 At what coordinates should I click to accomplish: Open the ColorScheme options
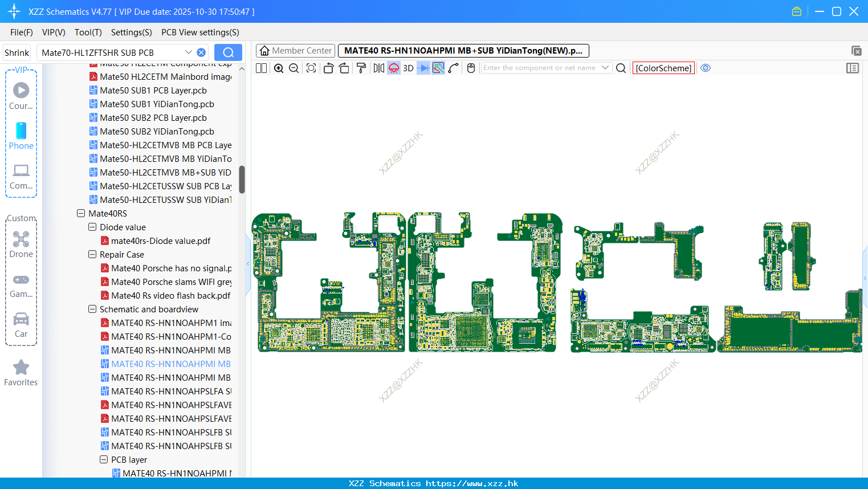[x=663, y=68]
